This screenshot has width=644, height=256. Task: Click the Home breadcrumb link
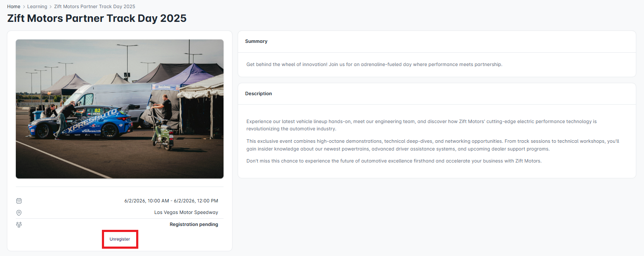[x=14, y=6]
